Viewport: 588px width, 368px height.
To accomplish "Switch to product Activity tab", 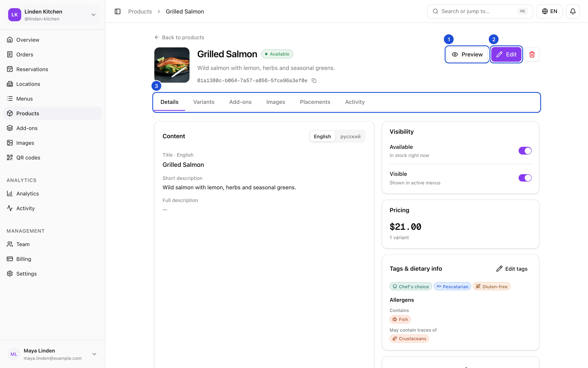I will [355, 102].
